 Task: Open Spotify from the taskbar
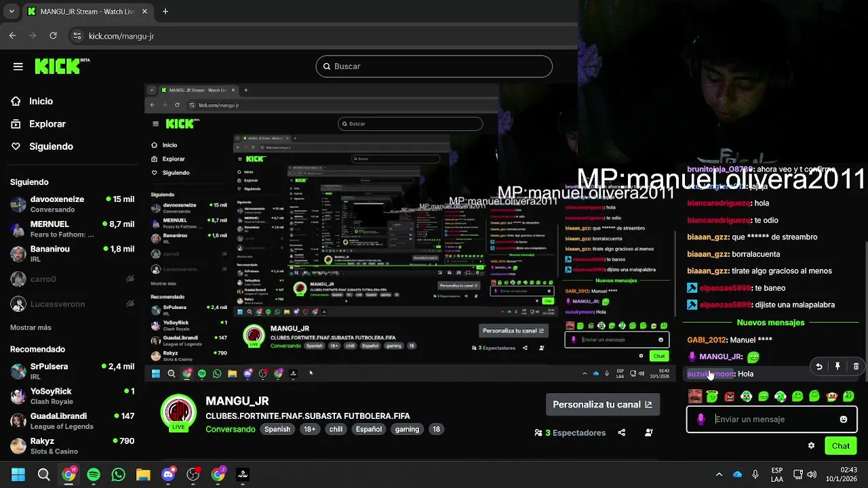pos(94,474)
